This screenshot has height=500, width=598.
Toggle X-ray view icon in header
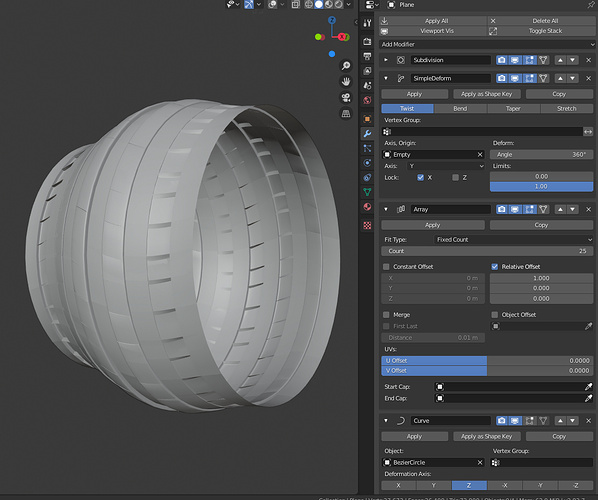pos(296,4)
